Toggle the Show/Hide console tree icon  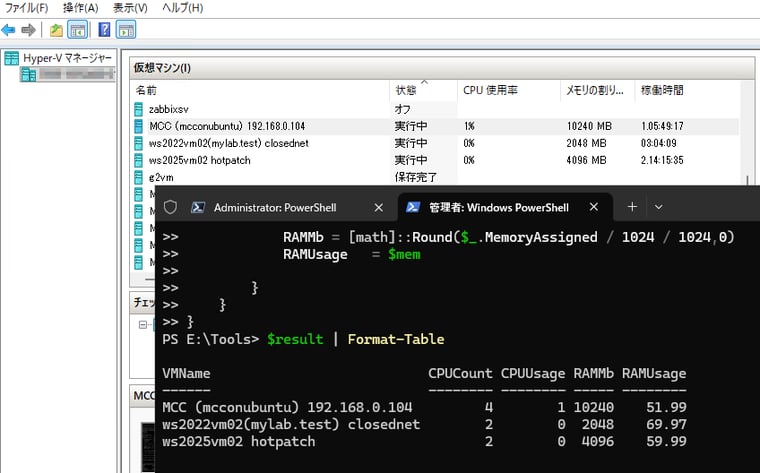(78, 30)
